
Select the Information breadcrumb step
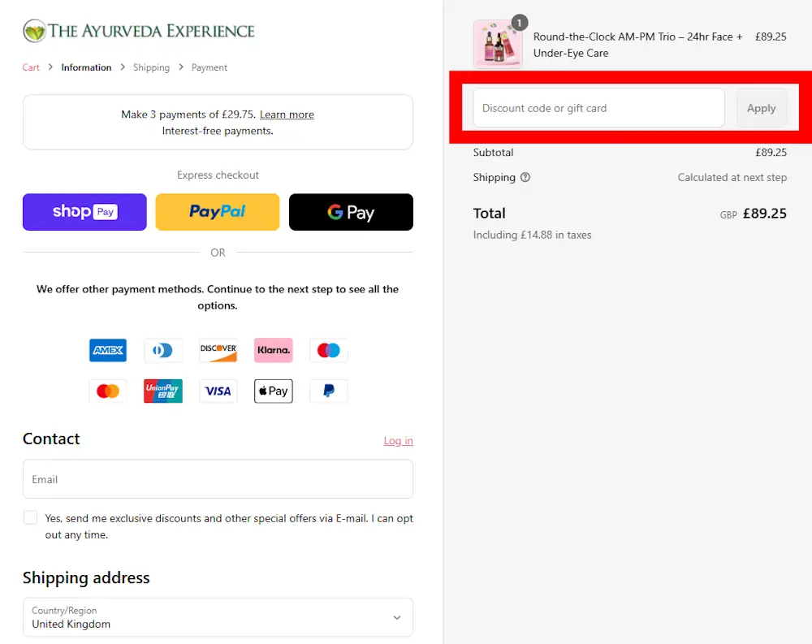pyautogui.click(x=86, y=67)
